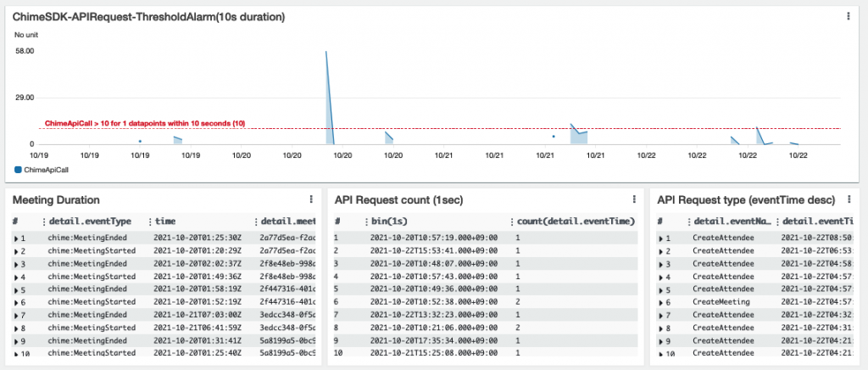The width and height of the screenshot is (868, 370).
Task: Expand API Request type row 10
Action: (661, 353)
